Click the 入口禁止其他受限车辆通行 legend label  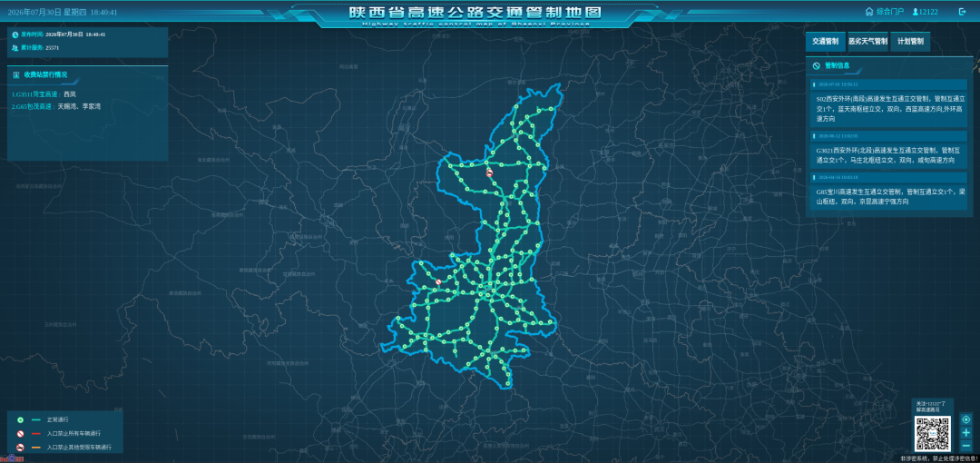tap(79, 448)
